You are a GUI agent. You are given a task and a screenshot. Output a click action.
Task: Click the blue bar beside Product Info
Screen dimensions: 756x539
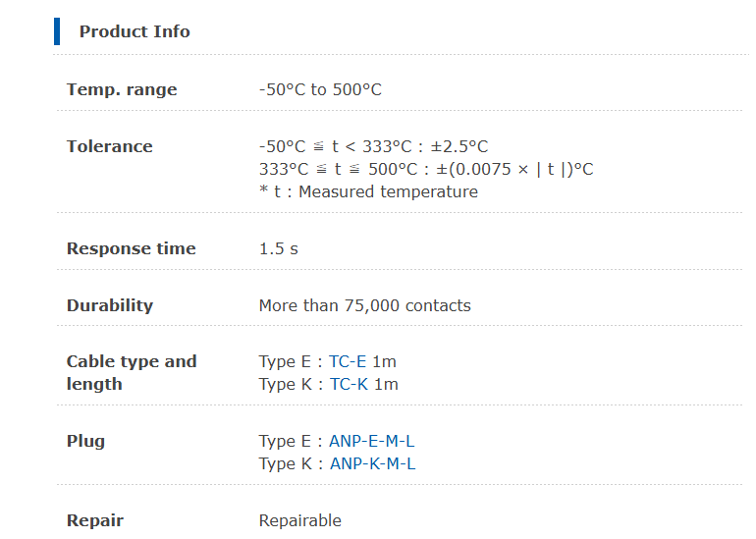tap(57, 31)
